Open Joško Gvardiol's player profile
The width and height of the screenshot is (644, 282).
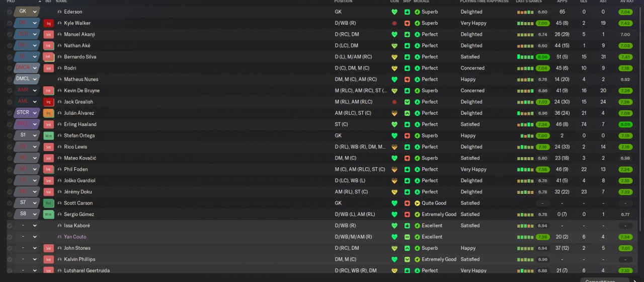pyautogui.click(x=79, y=180)
